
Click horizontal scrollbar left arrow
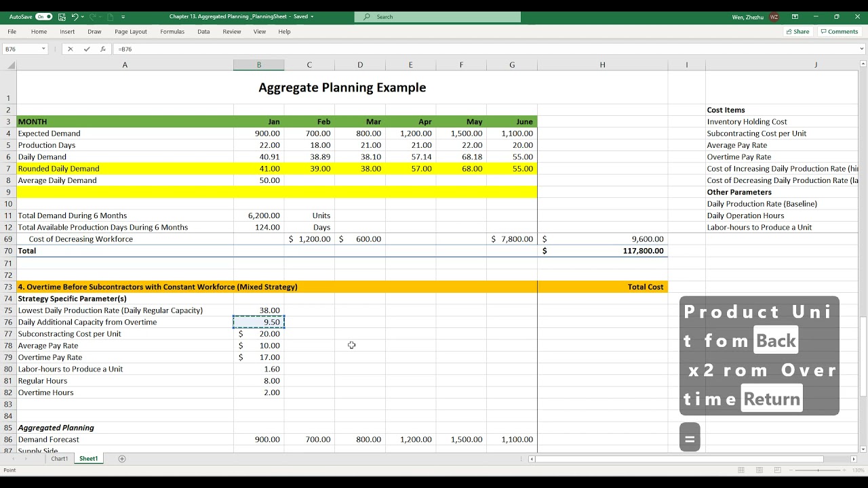(532, 459)
